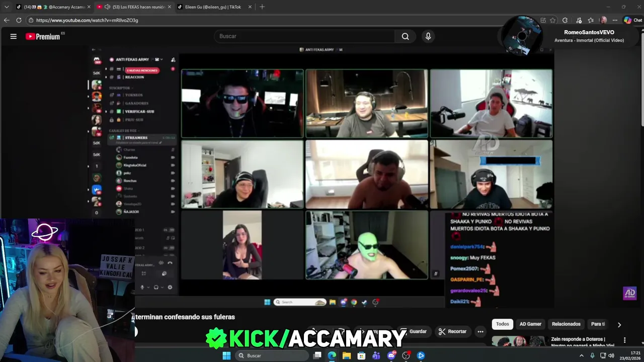Select the Para ti filter chip

coord(598,324)
